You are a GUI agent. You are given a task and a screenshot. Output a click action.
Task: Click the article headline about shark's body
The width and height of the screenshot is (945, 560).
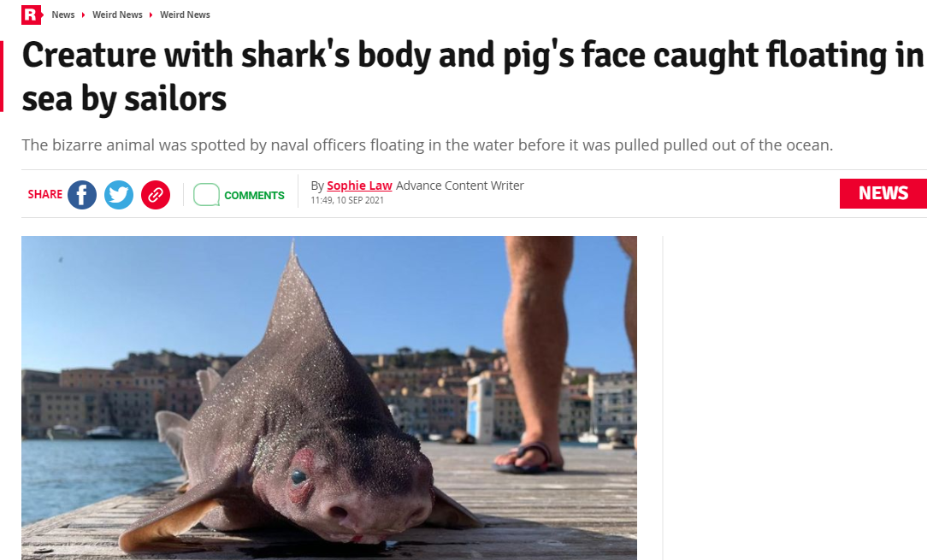(473, 77)
